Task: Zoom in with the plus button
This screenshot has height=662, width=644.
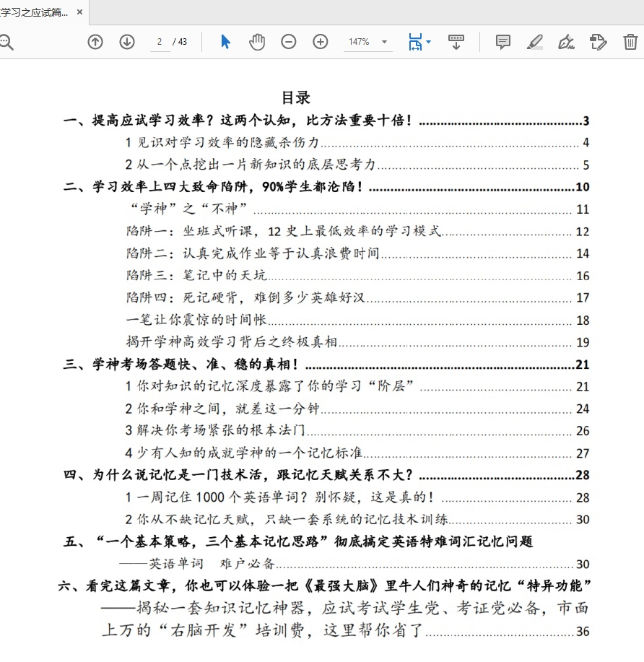Action: pyautogui.click(x=321, y=42)
